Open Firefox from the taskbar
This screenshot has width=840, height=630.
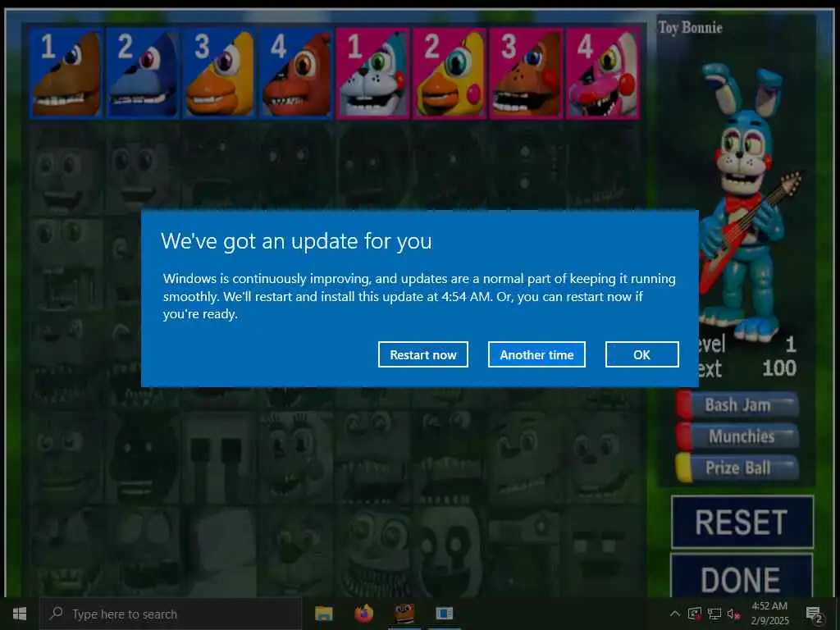pos(363,614)
